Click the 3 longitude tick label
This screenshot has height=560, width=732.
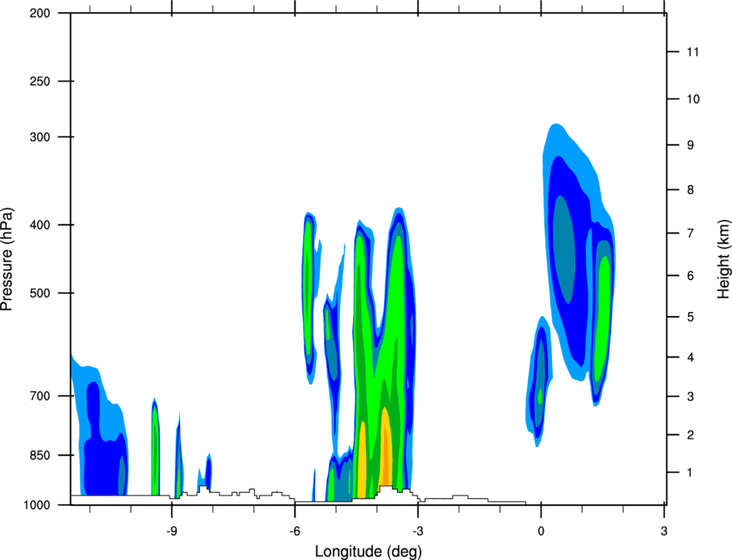coord(664,531)
